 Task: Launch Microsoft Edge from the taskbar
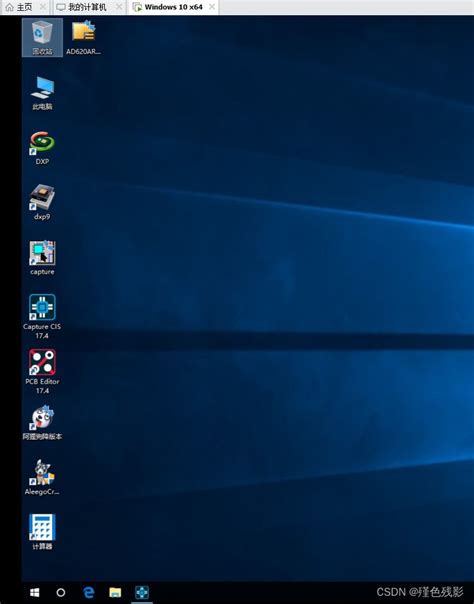coord(89,592)
